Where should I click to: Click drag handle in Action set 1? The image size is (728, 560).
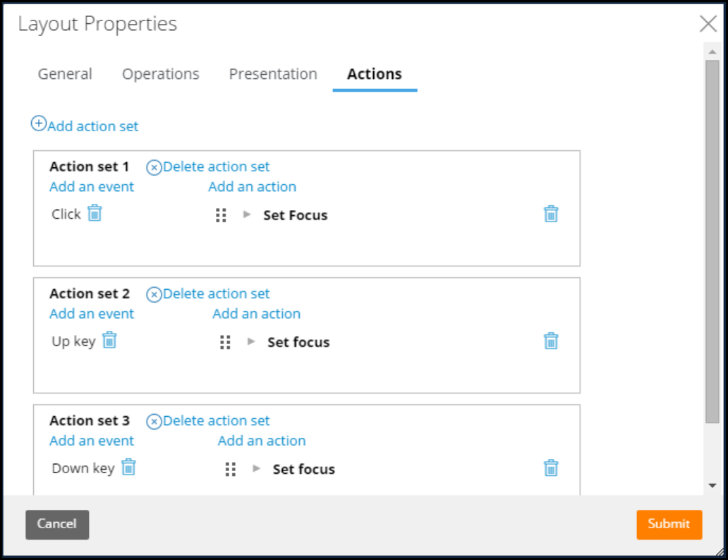coord(221,215)
